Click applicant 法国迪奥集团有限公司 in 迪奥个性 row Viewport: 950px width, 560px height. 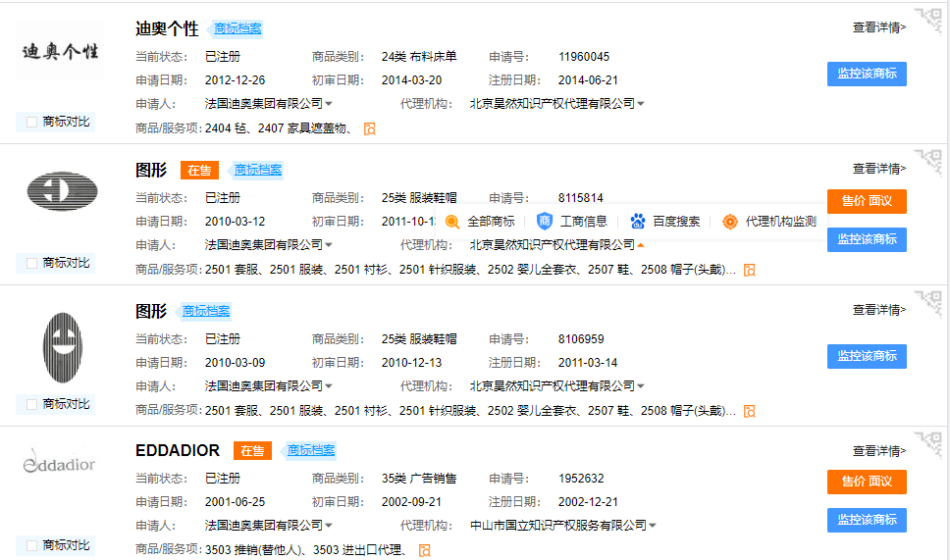tap(264, 104)
